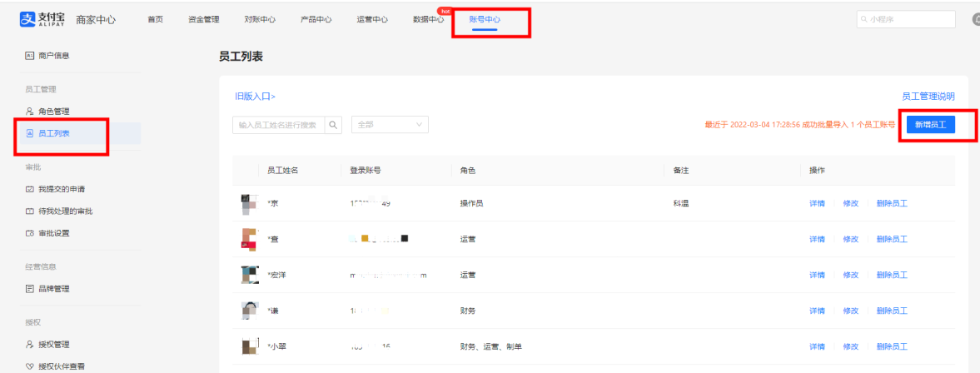Viewport: 980px width, 373px height.
Task: Open 详情 for employee *谦
Action: [817, 311]
